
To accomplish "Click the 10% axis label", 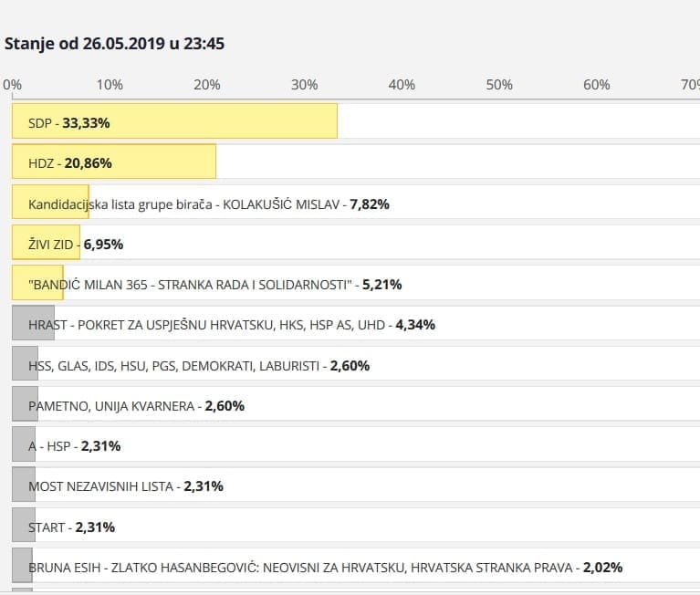I will click(110, 85).
